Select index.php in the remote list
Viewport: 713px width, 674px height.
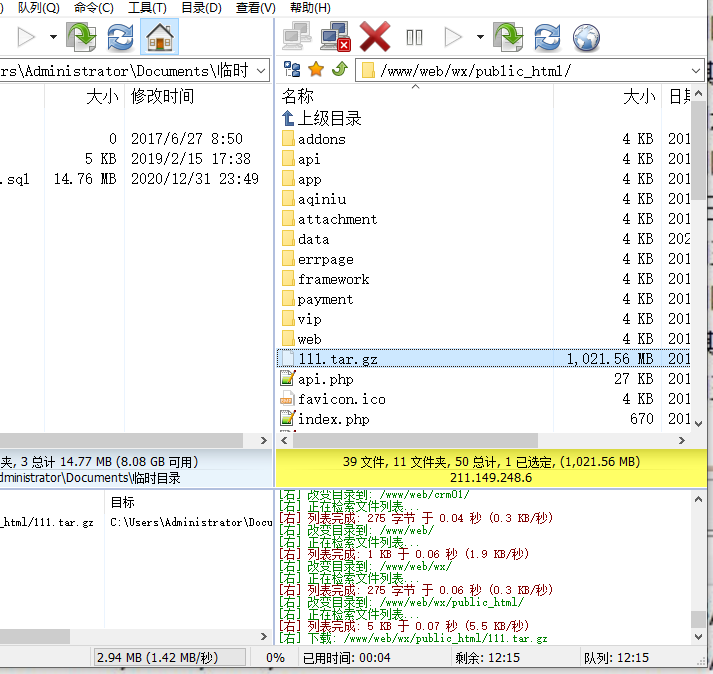pos(333,419)
